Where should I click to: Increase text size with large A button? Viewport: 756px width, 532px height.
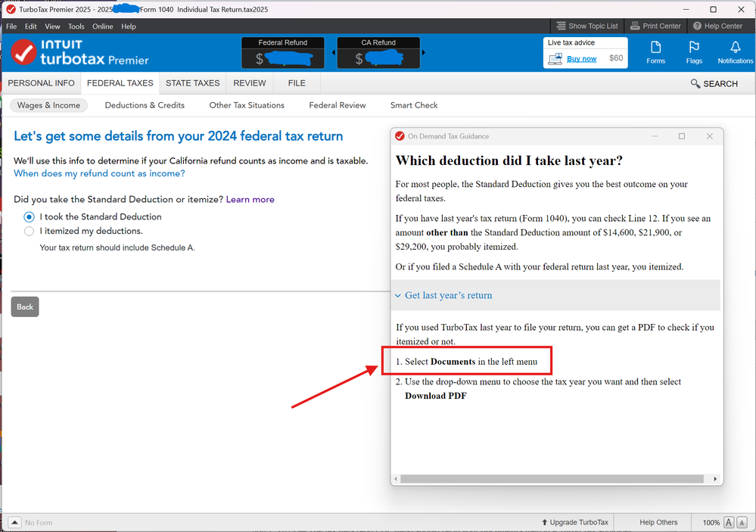[729, 522]
